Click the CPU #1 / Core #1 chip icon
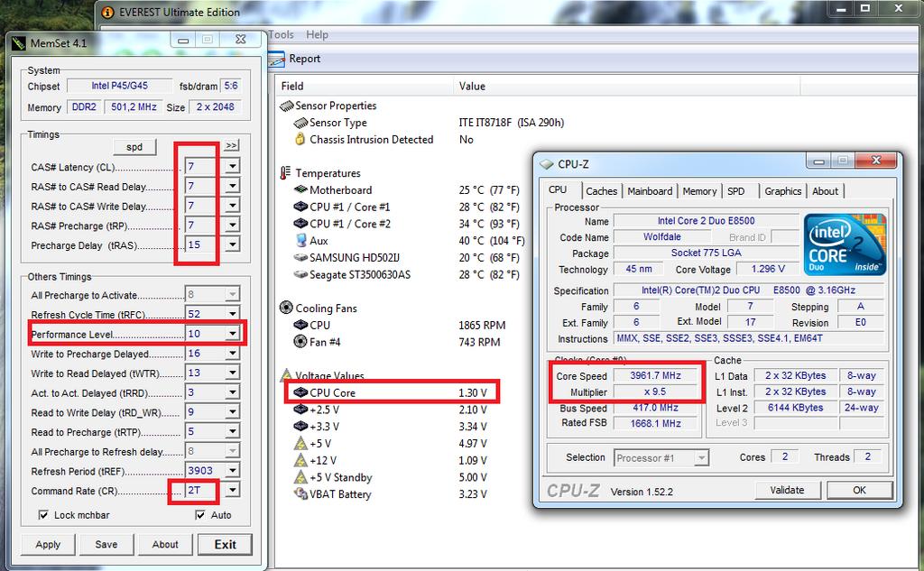This screenshot has width=924, height=571. click(300, 207)
